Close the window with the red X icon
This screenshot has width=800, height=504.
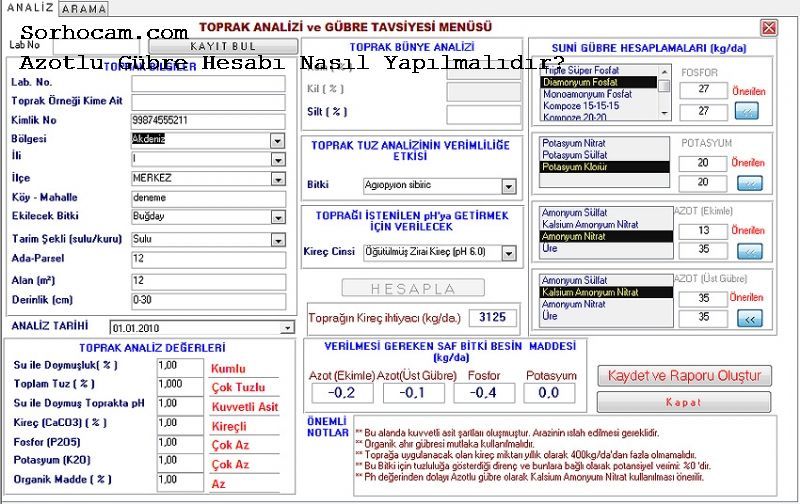(769, 27)
